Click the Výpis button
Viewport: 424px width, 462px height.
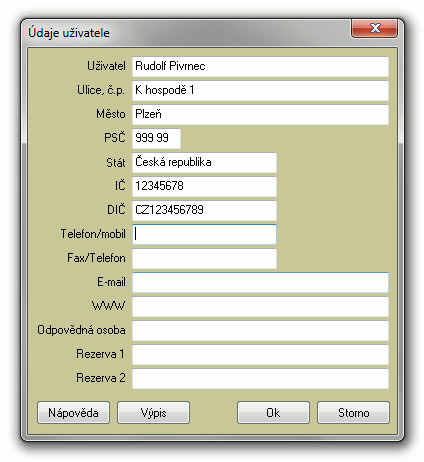point(153,413)
